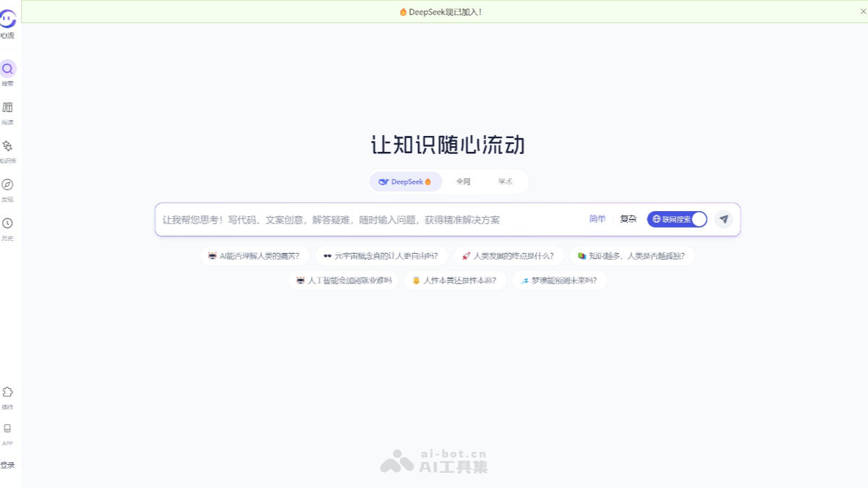
Task: Select the 简单 mode option
Action: 597,218
